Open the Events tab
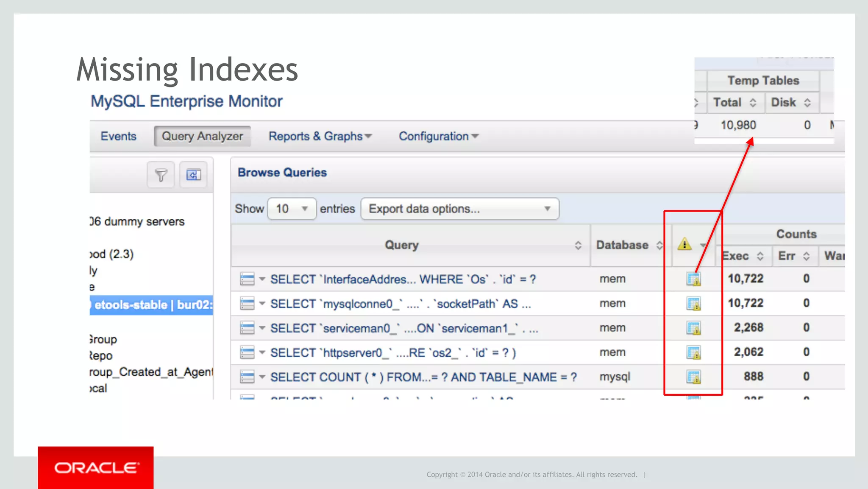 (x=118, y=136)
